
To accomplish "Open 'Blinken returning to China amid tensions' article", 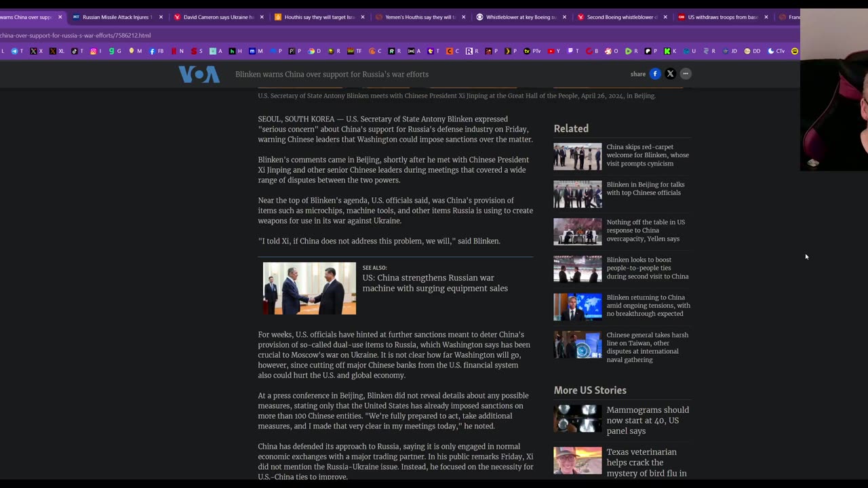I will (648, 305).
